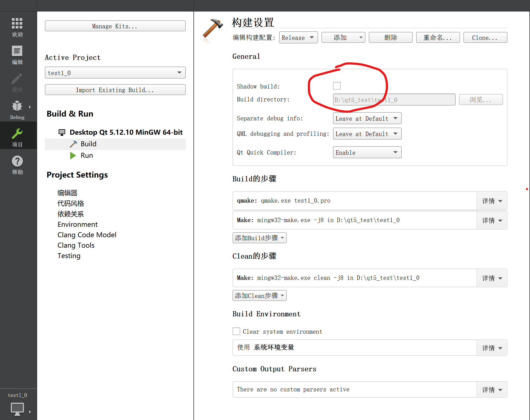Click the 浏览... (Browse) button
Viewport: 530px width, 420px height.
pyautogui.click(x=481, y=100)
